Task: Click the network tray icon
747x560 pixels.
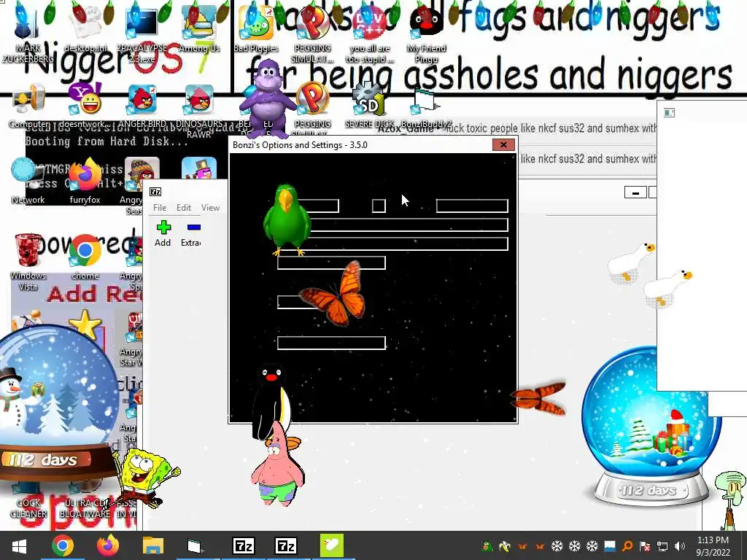Action: (x=662, y=546)
